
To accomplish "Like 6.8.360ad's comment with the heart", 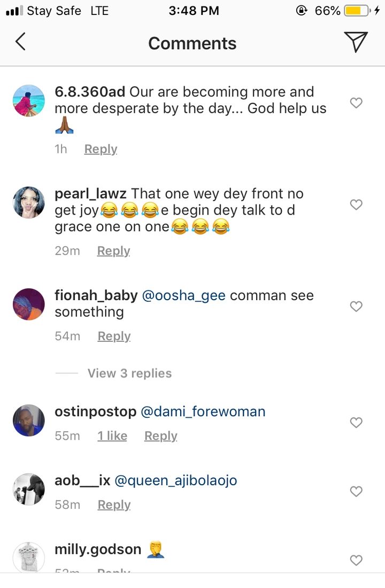I will pyautogui.click(x=356, y=103).
